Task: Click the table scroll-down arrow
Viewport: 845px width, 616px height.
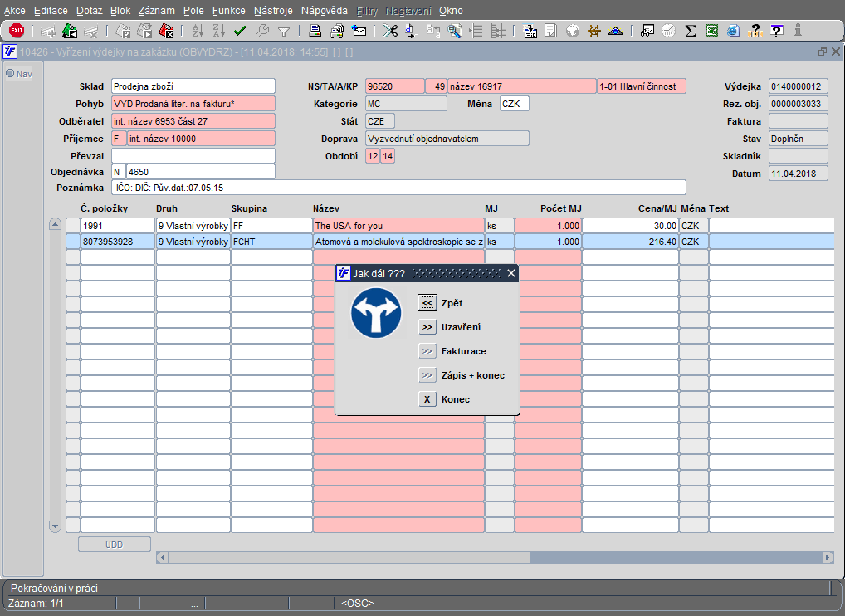Action: [55, 526]
